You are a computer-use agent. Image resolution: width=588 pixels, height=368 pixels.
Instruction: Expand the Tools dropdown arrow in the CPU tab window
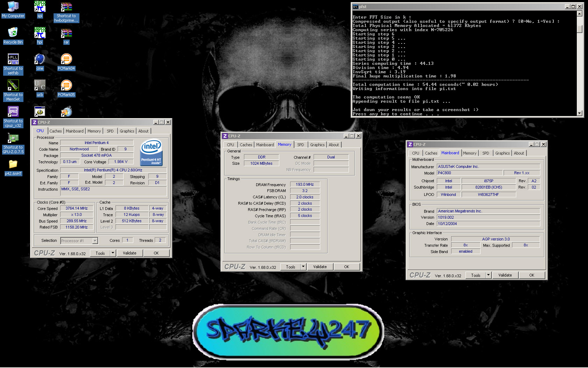113,253
